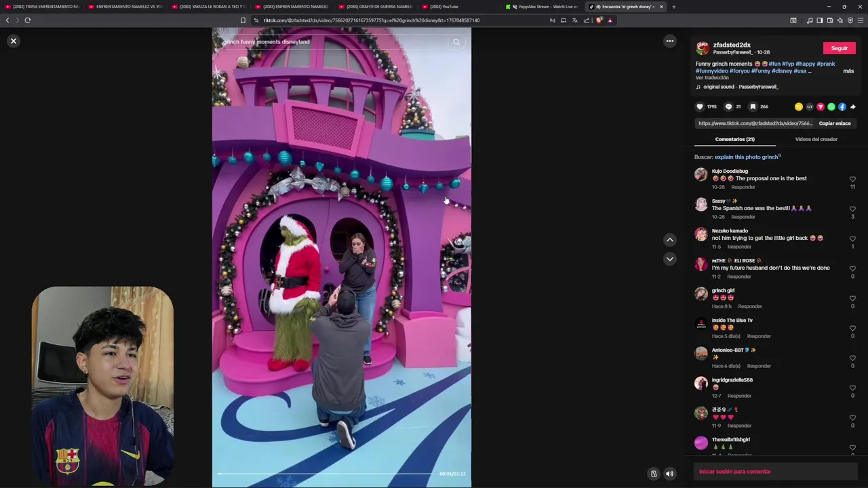Open the three-dot more options menu above video
868x488 pixels.
pyautogui.click(x=669, y=41)
